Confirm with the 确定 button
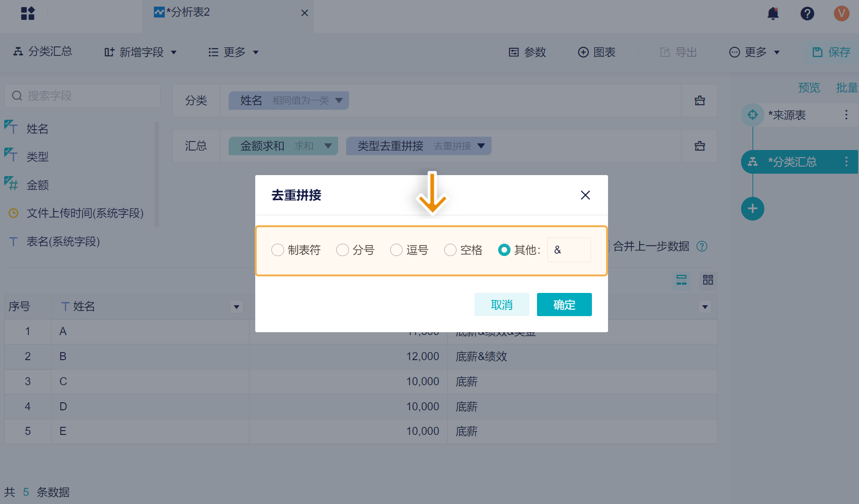 pyautogui.click(x=564, y=304)
